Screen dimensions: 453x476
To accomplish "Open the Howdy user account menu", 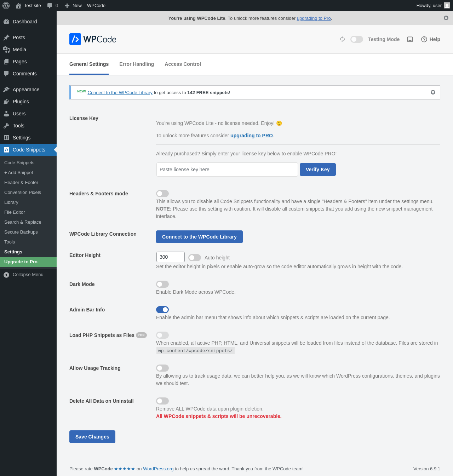I will [432, 6].
